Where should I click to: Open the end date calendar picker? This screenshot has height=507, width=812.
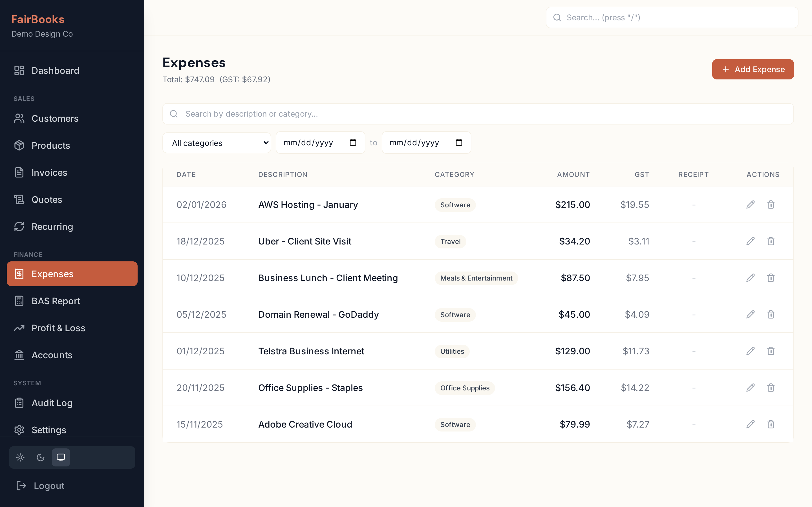459,142
